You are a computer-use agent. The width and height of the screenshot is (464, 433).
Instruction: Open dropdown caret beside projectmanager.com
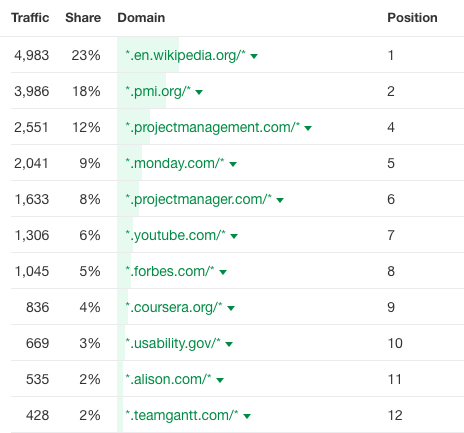coord(280,200)
